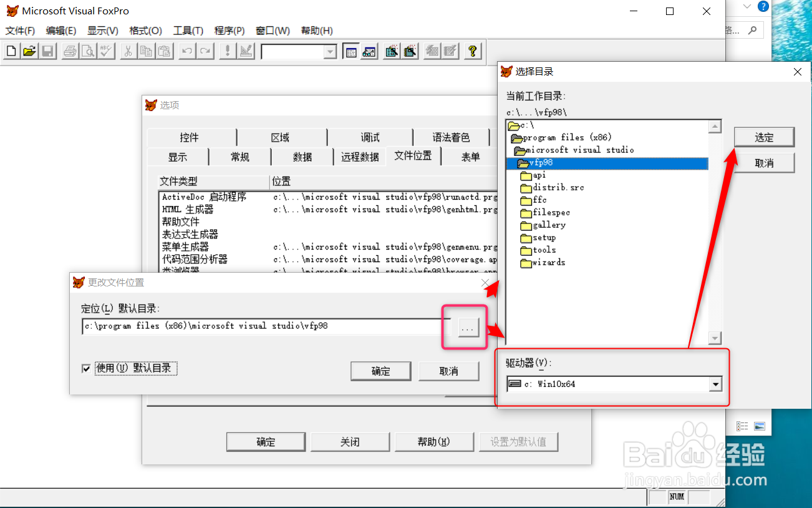Click the Report wizard toolbar icon

pyautogui.click(x=410, y=51)
